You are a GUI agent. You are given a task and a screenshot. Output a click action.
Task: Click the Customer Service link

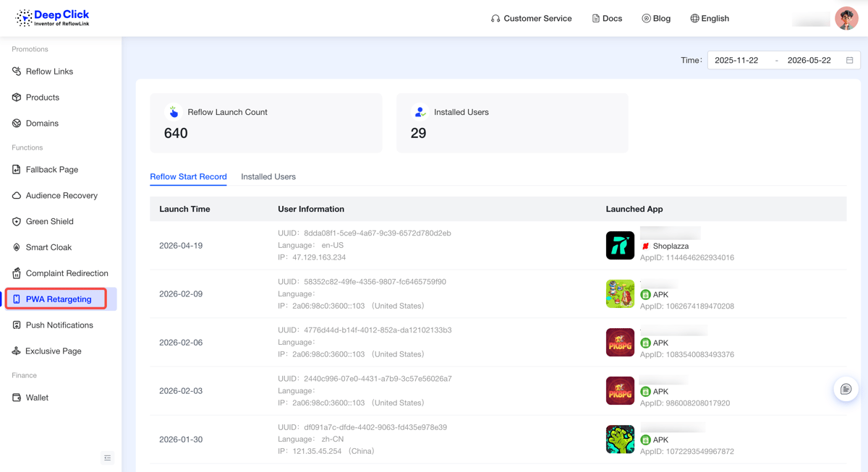point(537,19)
